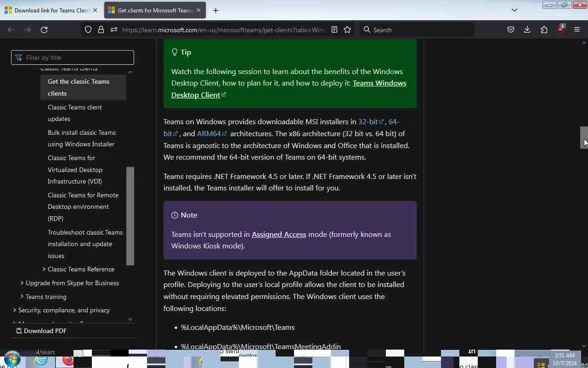Open the Firefox downloads panel
The height and width of the screenshot is (368, 588).
point(527,29)
